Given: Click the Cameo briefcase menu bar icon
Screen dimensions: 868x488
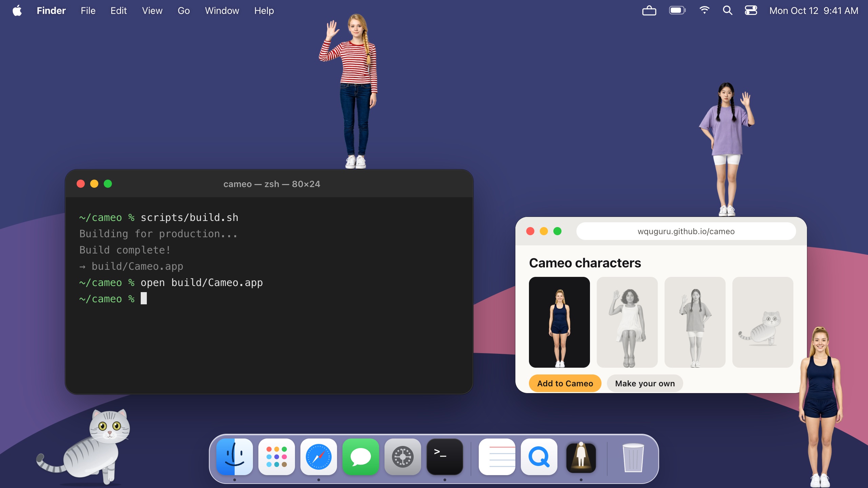Looking at the screenshot, I should (x=649, y=11).
